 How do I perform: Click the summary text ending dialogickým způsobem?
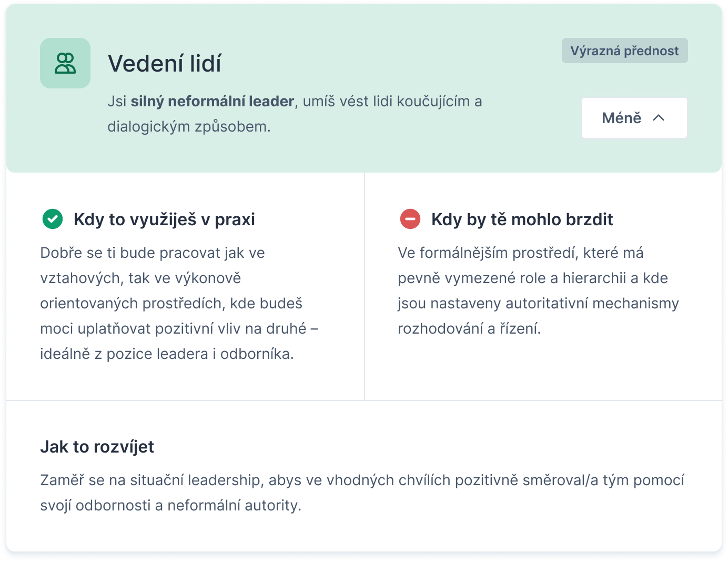coord(295,114)
